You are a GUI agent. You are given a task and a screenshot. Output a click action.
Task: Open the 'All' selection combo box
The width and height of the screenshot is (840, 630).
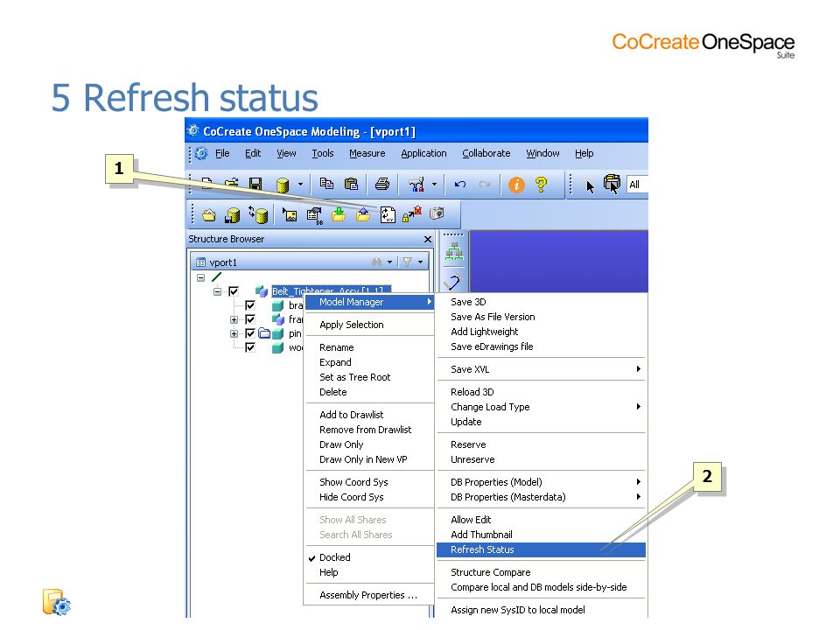[x=637, y=185]
